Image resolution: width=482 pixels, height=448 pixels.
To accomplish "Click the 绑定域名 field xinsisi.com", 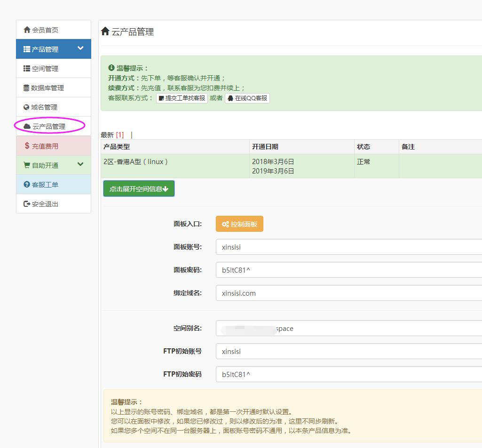I will (x=349, y=293).
